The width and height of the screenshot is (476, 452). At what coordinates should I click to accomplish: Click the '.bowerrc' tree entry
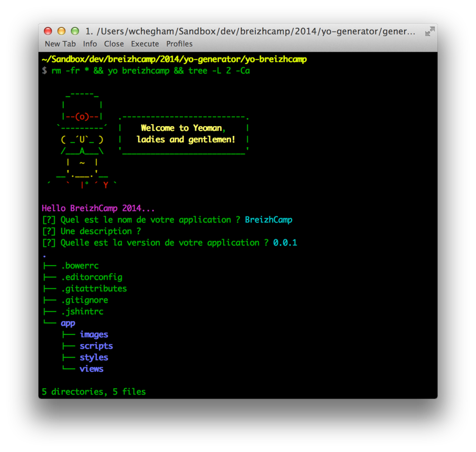click(x=80, y=266)
